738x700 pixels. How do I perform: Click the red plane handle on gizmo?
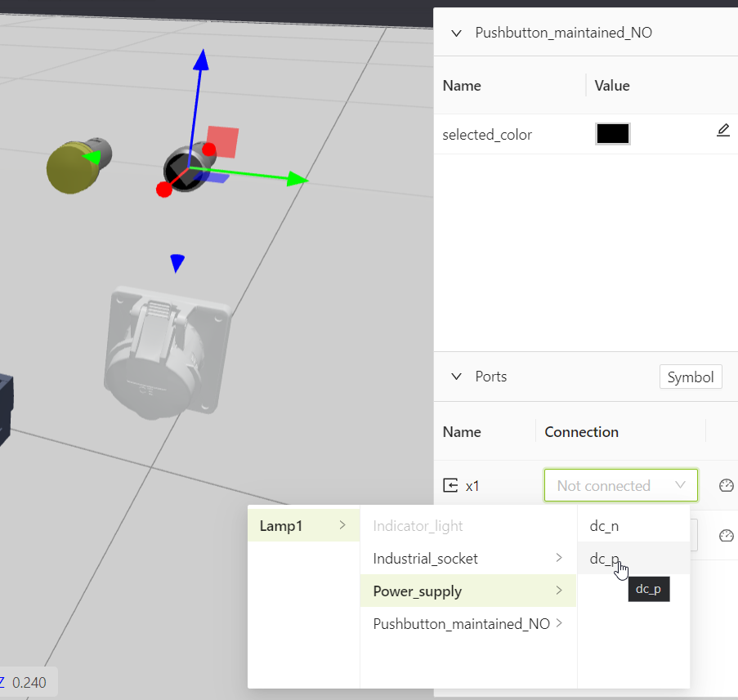(x=222, y=141)
